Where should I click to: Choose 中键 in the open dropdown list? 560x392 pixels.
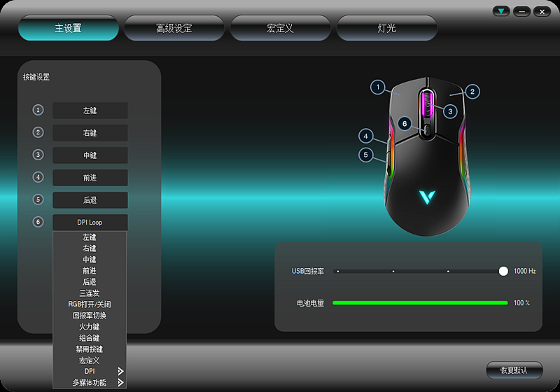point(90,260)
